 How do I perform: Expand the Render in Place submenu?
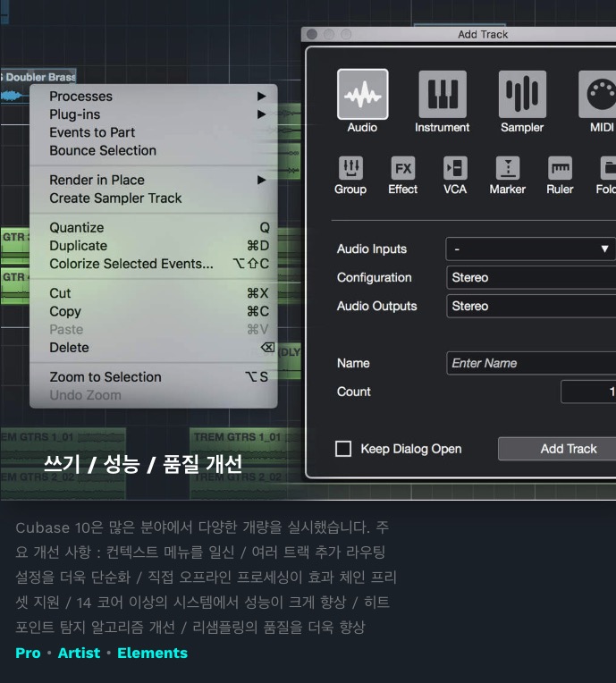tap(154, 180)
